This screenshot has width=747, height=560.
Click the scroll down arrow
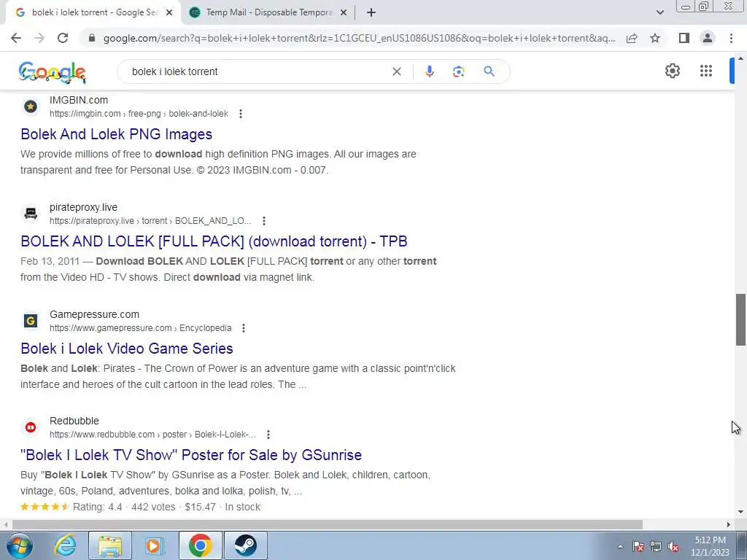point(740,512)
